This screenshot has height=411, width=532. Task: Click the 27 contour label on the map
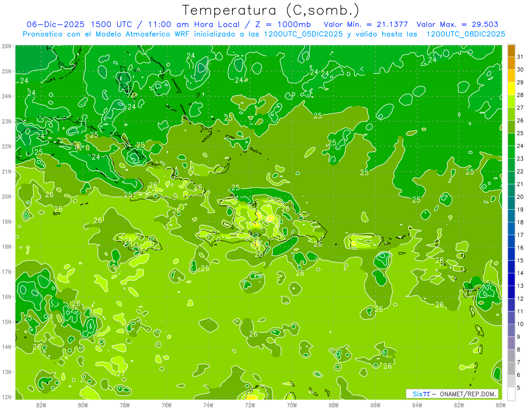121,373
